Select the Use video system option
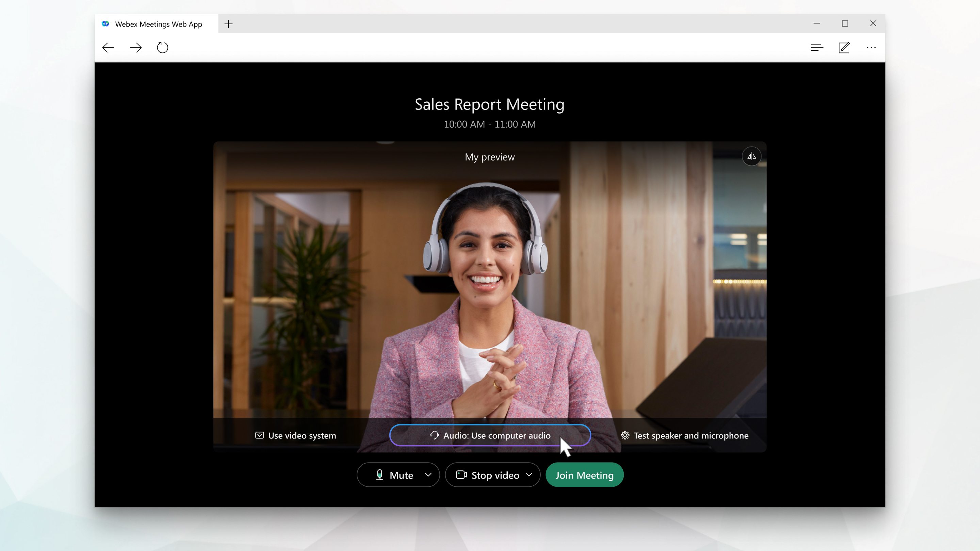980x551 pixels. pyautogui.click(x=295, y=435)
